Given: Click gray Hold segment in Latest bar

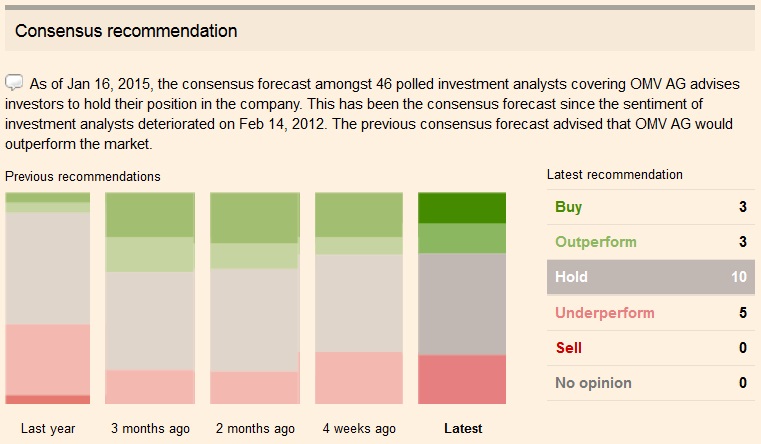Looking at the screenshot, I should pos(462,303).
